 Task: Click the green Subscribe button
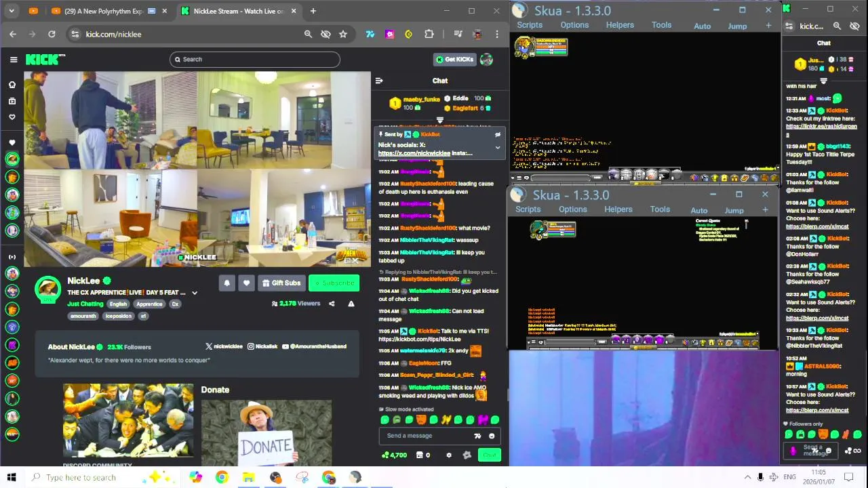(334, 283)
